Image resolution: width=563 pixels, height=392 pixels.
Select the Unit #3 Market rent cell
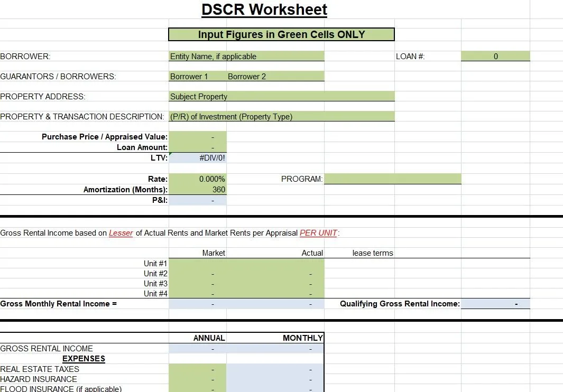pyautogui.click(x=198, y=284)
